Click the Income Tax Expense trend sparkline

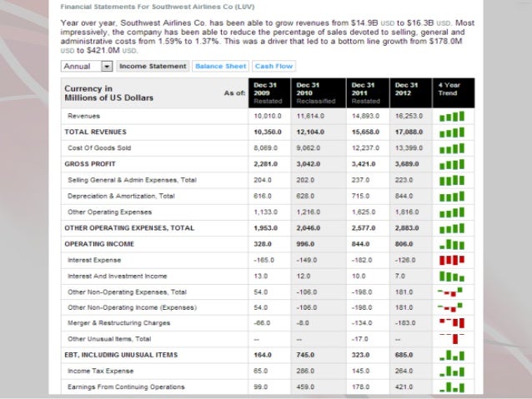click(x=450, y=371)
